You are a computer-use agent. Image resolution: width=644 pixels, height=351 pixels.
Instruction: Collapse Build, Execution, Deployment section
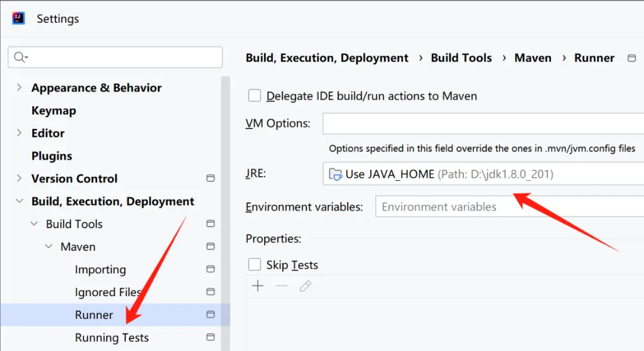click(19, 201)
